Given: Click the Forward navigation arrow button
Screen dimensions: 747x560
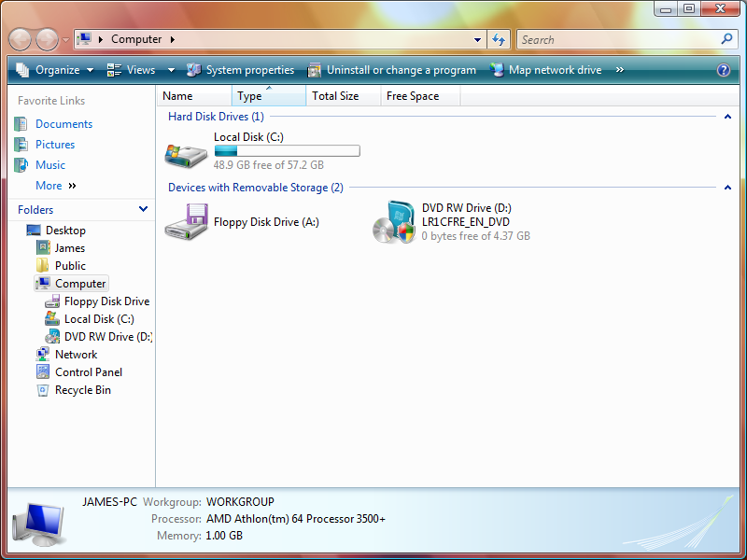Looking at the screenshot, I should tap(48, 39).
